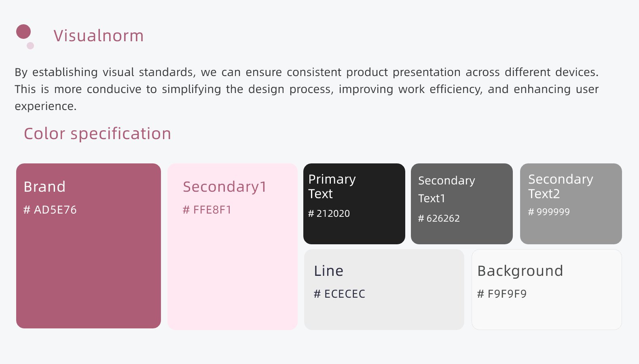Screen dimensions: 639x364
Task: Click the # 999999 hex code
Action: click(x=549, y=212)
